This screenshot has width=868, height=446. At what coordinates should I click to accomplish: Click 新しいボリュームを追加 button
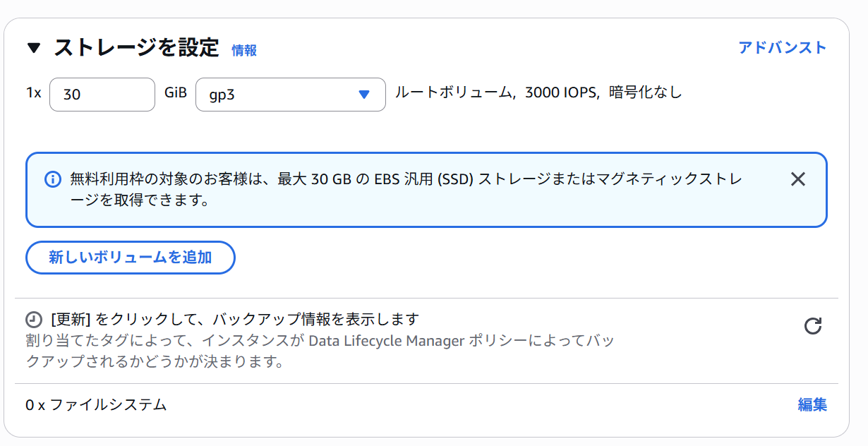131,258
